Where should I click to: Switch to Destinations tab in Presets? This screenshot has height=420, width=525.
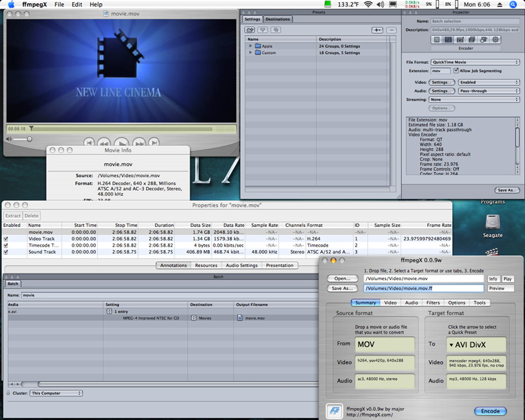pyautogui.click(x=278, y=19)
